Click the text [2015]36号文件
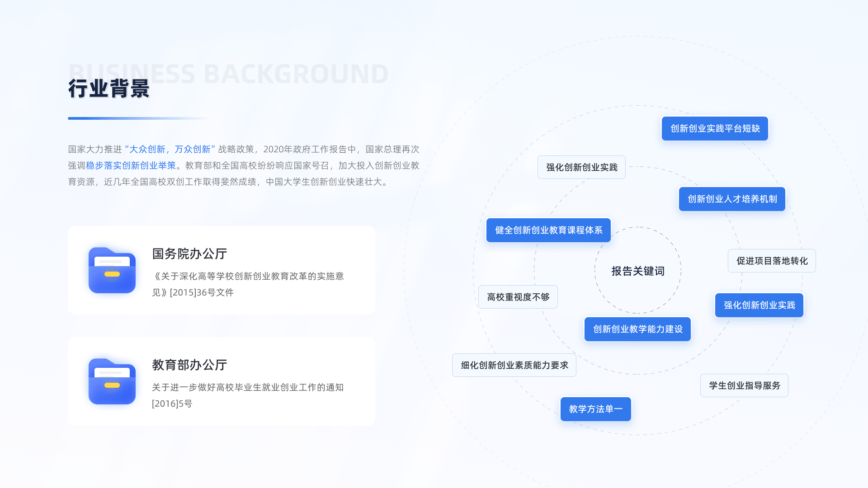 tap(202, 293)
